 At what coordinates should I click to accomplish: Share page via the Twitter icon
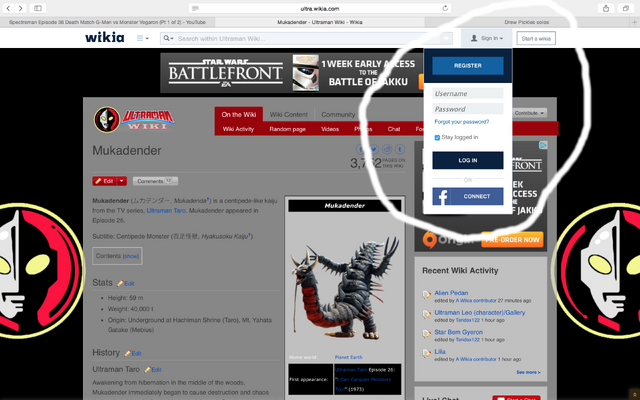(373, 149)
